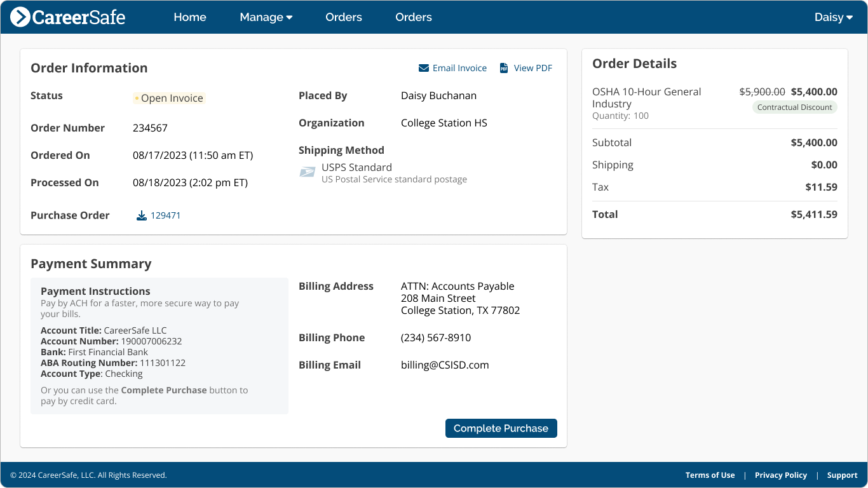The image size is (868, 488).
Task: Open the Manage dropdown menu
Action: [266, 17]
